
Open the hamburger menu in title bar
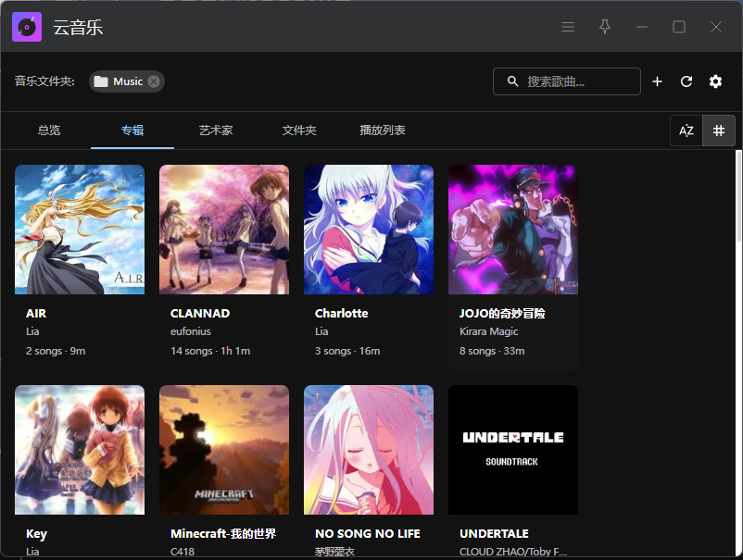pyautogui.click(x=568, y=27)
